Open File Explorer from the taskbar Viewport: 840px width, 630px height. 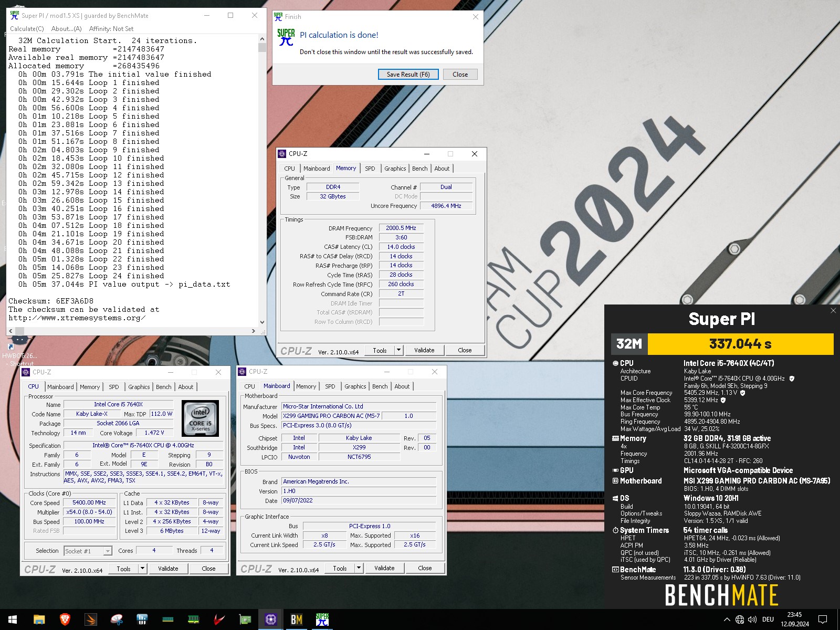(x=39, y=619)
